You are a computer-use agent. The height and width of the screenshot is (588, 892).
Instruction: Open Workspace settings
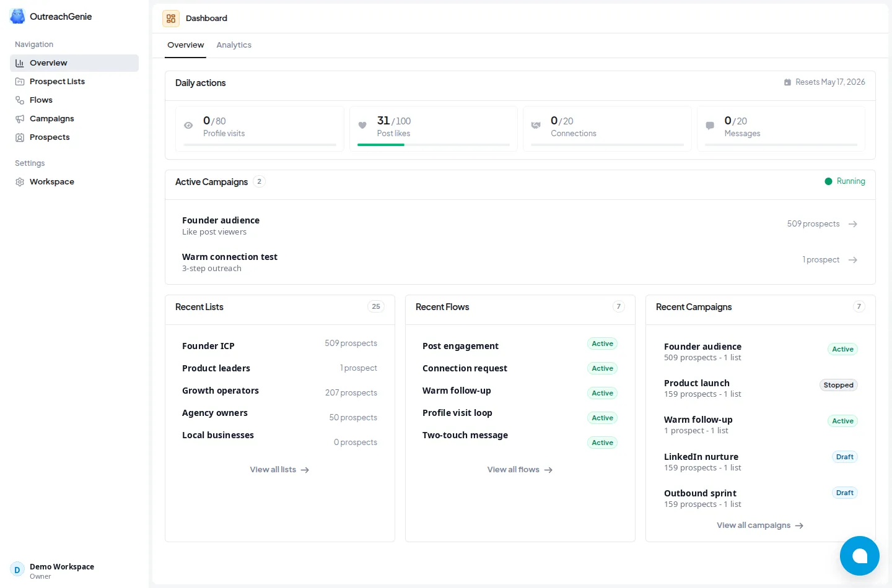(x=74, y=182)
